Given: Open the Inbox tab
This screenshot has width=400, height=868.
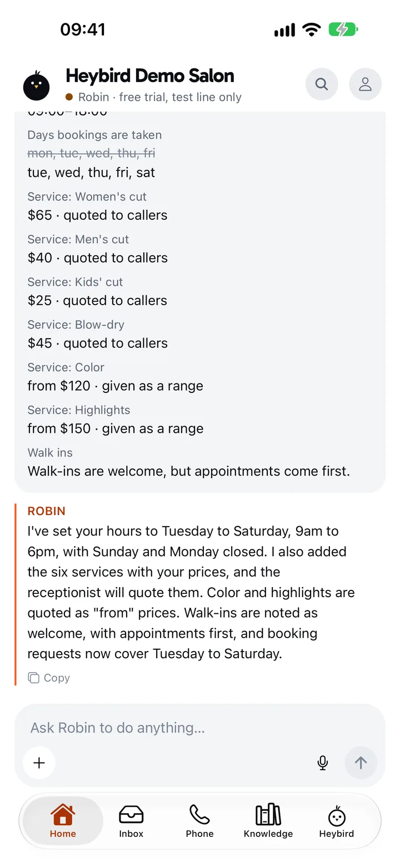Looking at the screenshot, I should 131,821.
